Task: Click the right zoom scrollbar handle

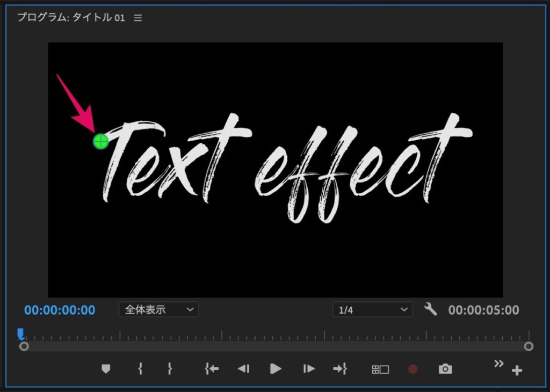Action: tap(529, 346)
